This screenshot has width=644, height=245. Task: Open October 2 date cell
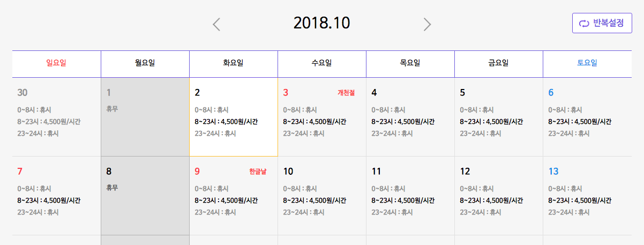pos(234,117)
